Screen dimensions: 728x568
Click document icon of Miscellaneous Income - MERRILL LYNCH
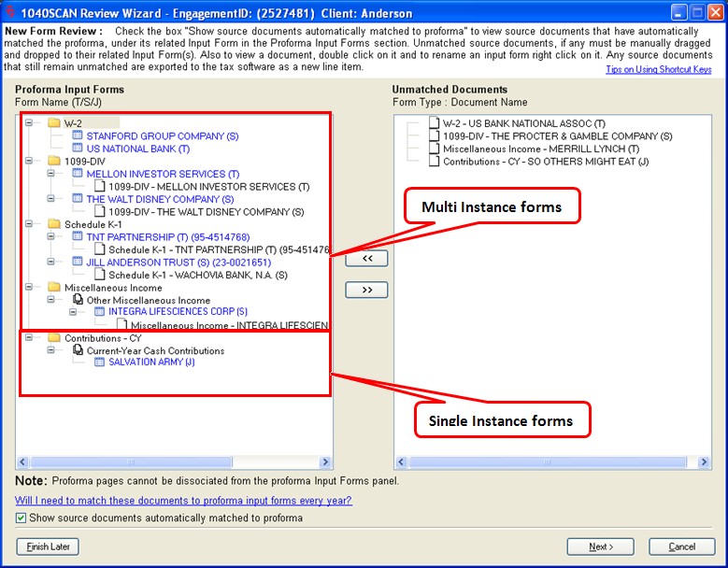[x=435, y=148]
